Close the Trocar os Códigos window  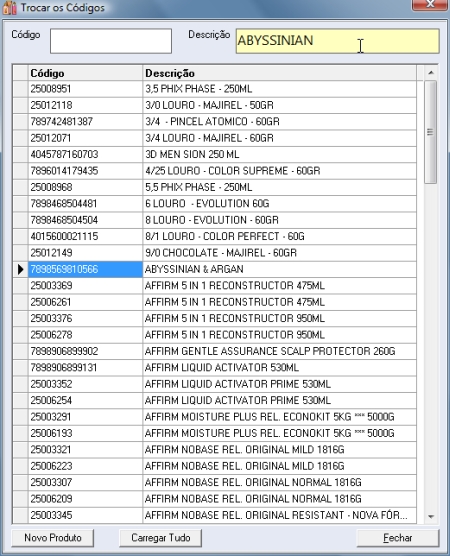(430, 5)
